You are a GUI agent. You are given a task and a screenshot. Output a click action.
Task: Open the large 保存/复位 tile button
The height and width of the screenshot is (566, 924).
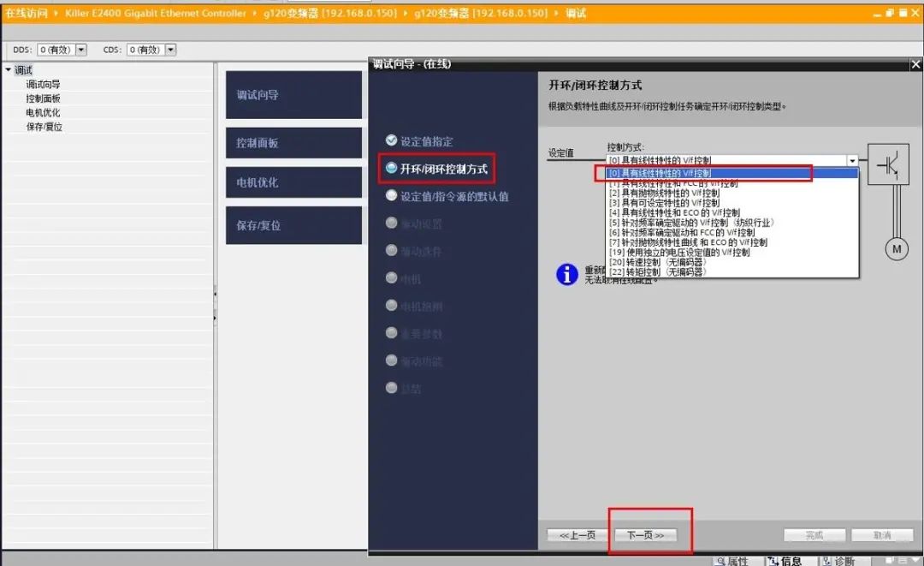[x=293, y=225]
